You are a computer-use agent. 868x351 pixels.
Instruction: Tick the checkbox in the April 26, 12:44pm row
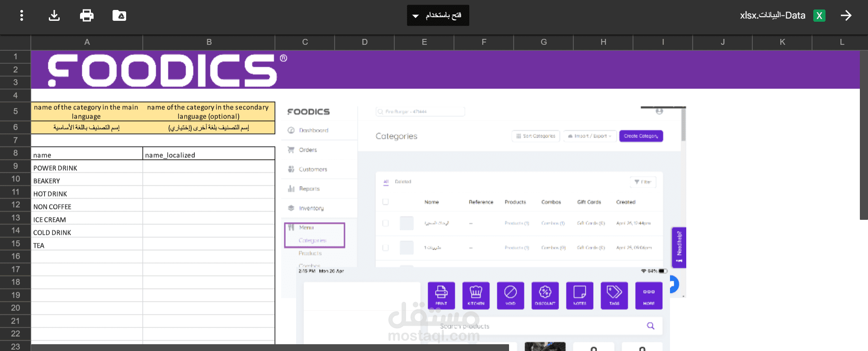[386, 223]
